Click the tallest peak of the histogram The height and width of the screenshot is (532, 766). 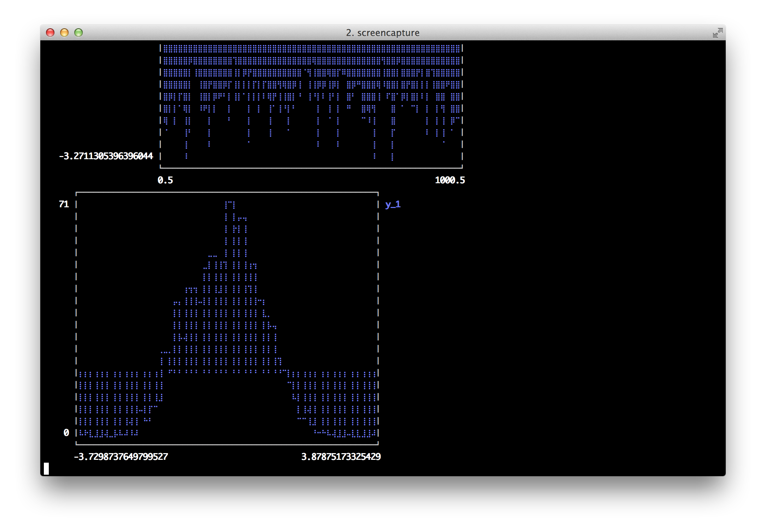(x=230, y=205)
